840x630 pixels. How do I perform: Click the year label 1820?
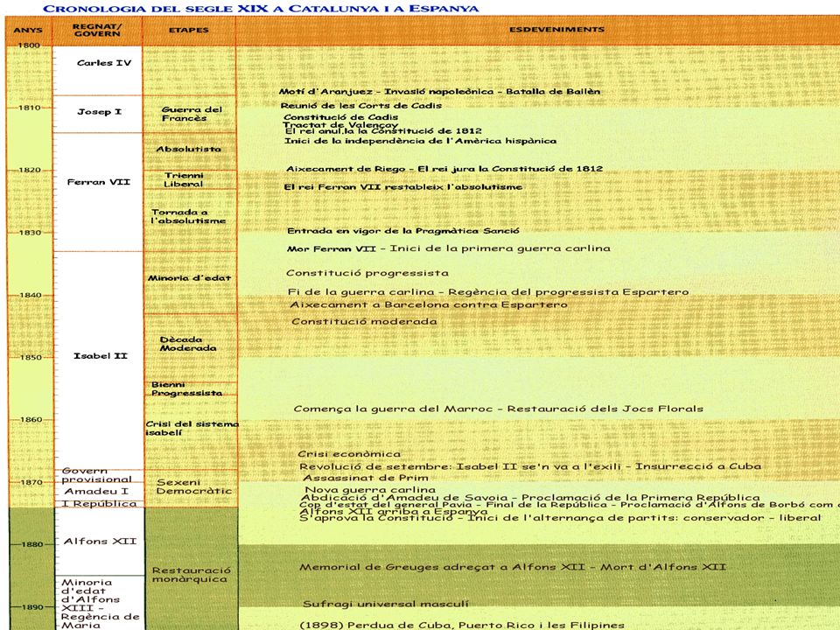pos(29,171)
